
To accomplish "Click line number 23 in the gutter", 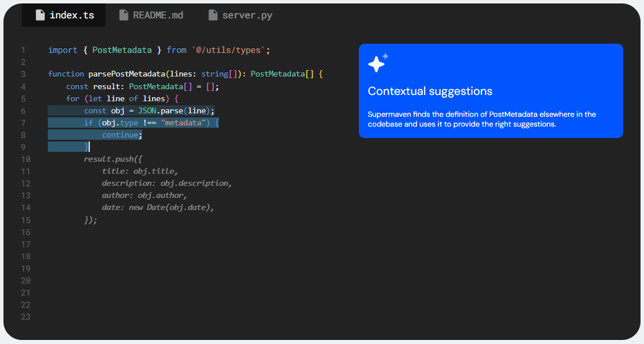I will coord(25,317).
